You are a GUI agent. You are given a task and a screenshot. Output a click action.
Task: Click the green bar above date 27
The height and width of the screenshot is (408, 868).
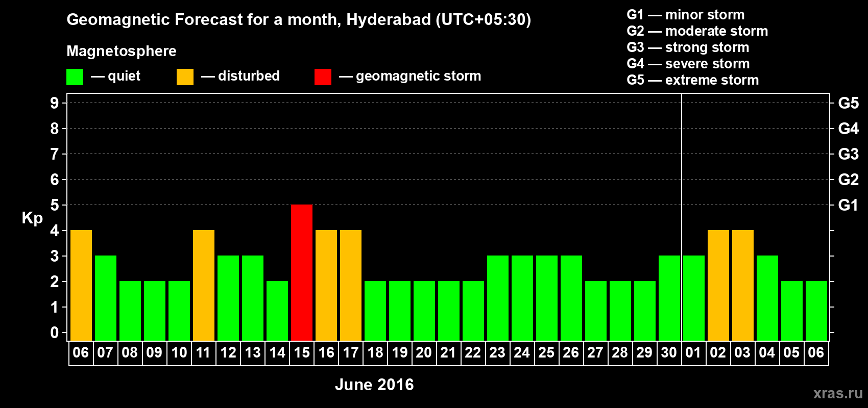[x=596, y=311]
